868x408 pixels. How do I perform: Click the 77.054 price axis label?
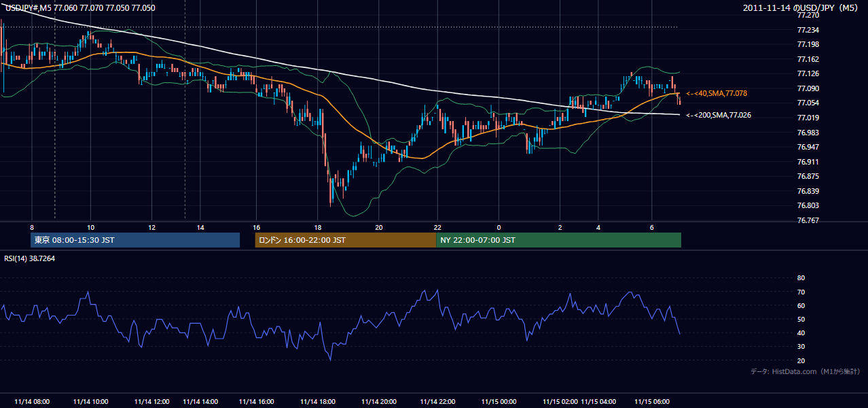click(x=808, y=103)
